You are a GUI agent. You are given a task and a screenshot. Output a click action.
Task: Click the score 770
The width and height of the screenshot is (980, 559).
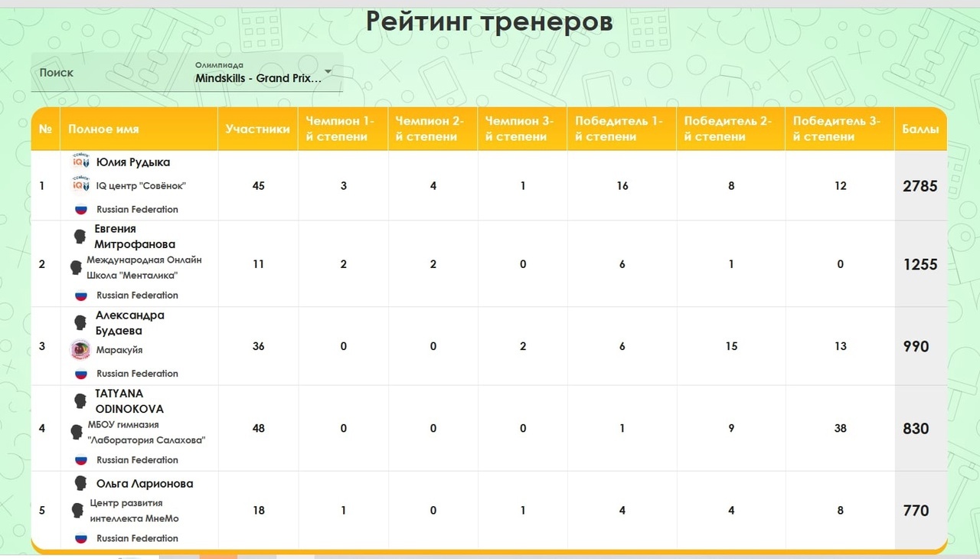pyautogui.click(x=916, y=510)
